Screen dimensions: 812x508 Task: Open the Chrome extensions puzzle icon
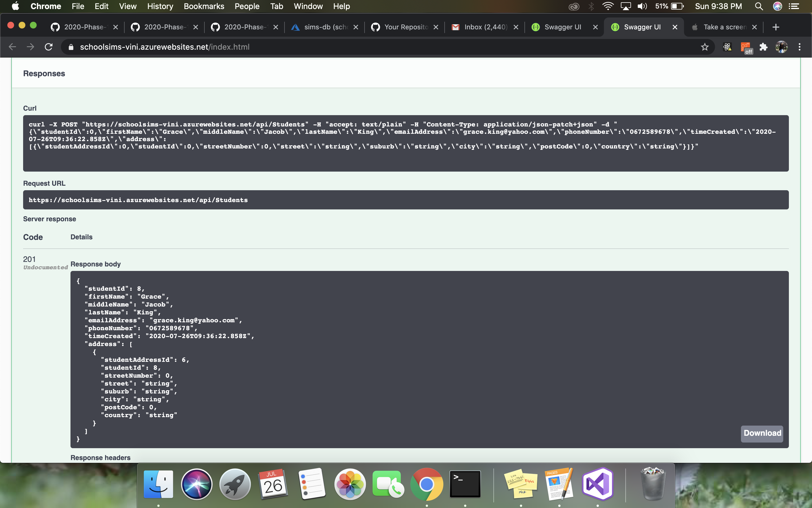pyautogui.click(x=764, y=47)
